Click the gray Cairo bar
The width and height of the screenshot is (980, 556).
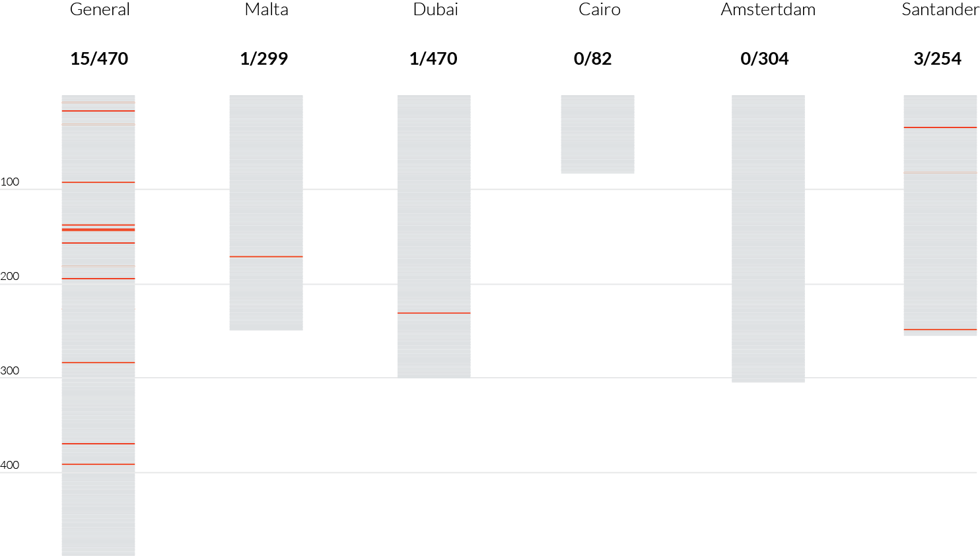click(x=598, y=134)
